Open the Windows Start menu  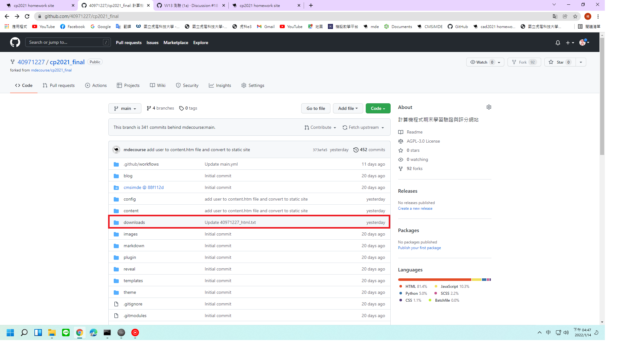click(x=10, y=333)
